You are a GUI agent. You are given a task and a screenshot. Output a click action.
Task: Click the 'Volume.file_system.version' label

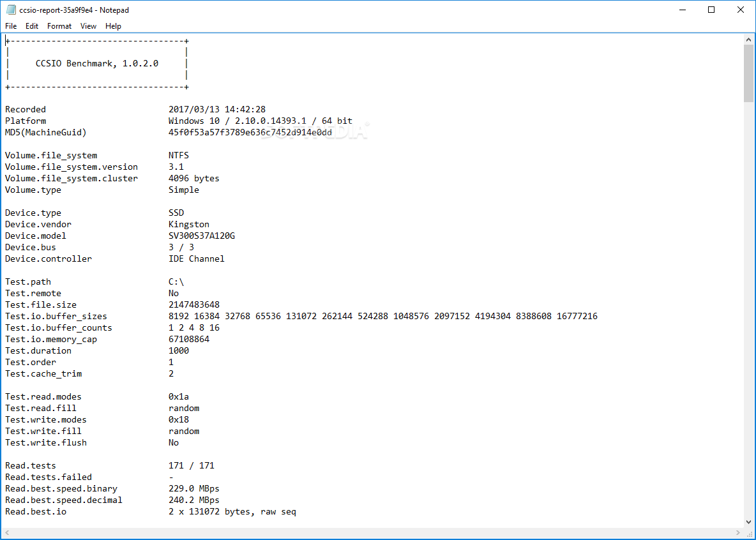tap(72, 167)
